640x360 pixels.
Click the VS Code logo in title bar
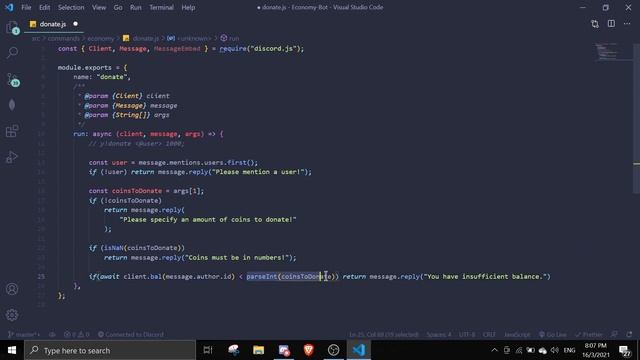(x=9, y=7)
